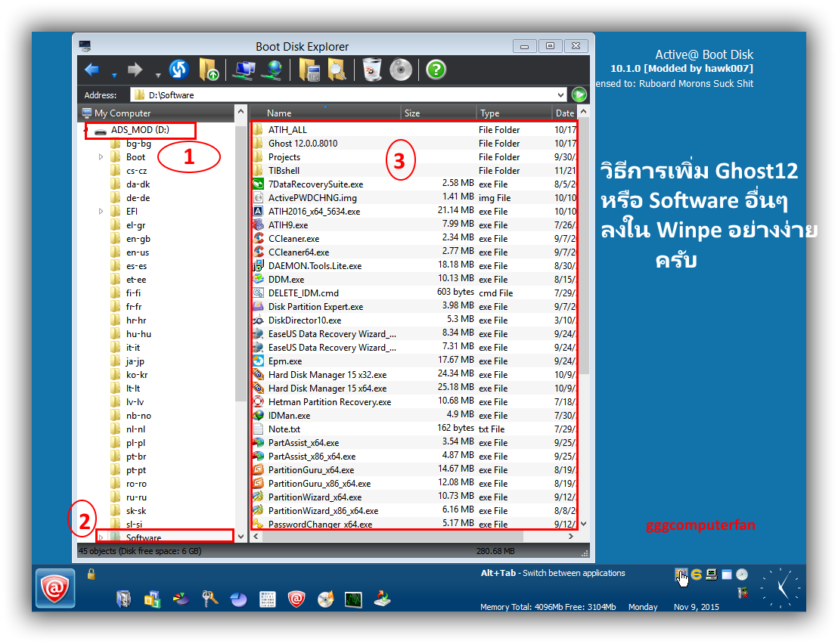The height and width of the screenshot is (644, 838).
Task: Select the ru-ru folder in tree
Action: pos(135,497)
